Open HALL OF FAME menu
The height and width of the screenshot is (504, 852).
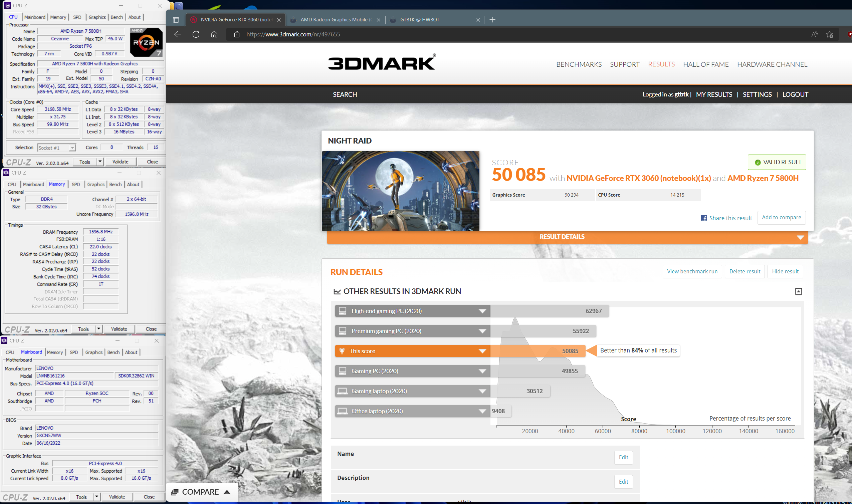[706, 64]
